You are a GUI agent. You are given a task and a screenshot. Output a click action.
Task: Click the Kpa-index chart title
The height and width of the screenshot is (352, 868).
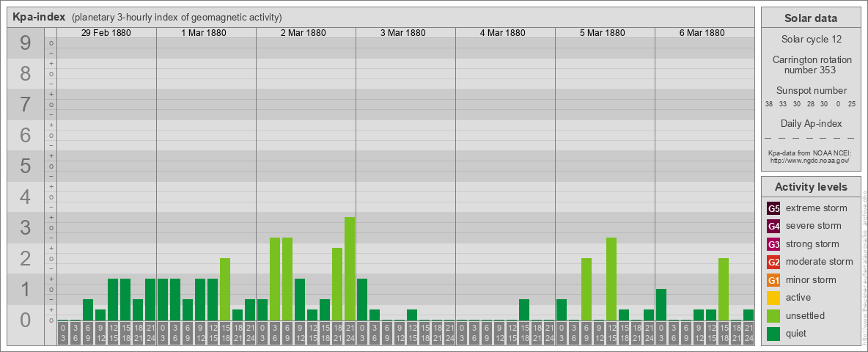click(40, 17)
